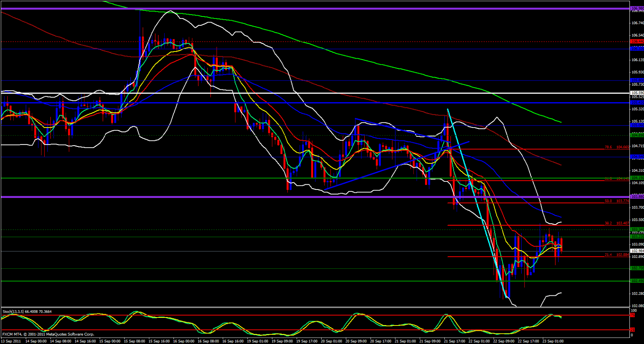644x344 pixels.
Task: Click the 102.280 price scale value
Action: (x=638, y=294)
